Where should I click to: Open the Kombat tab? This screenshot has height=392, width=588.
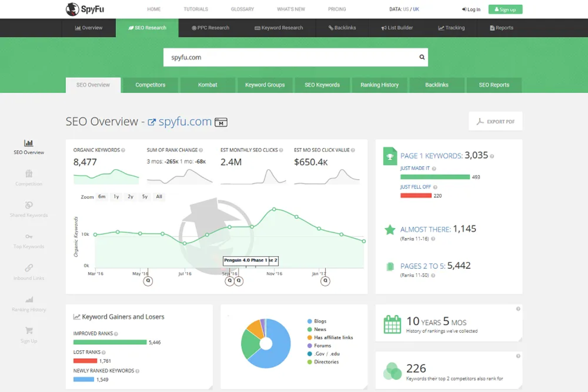click(x=208, y=85)
